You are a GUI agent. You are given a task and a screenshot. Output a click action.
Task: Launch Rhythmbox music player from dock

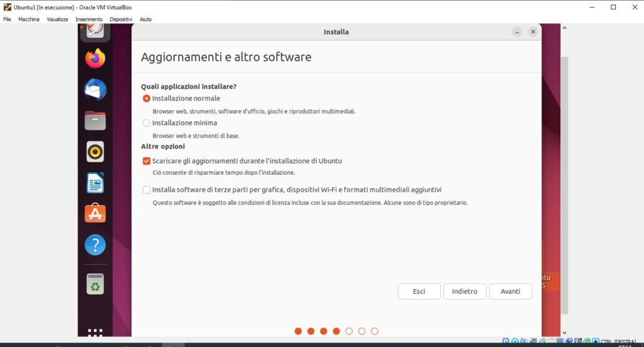[x=95, y=152]
